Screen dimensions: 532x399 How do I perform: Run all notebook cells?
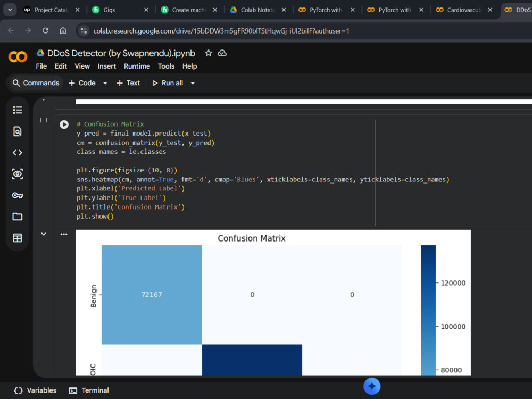[168, 83]
